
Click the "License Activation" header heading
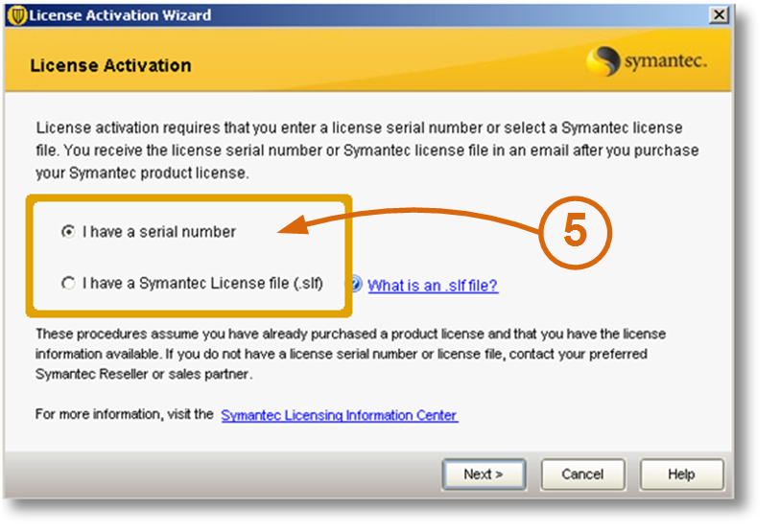tap(110, 66)
